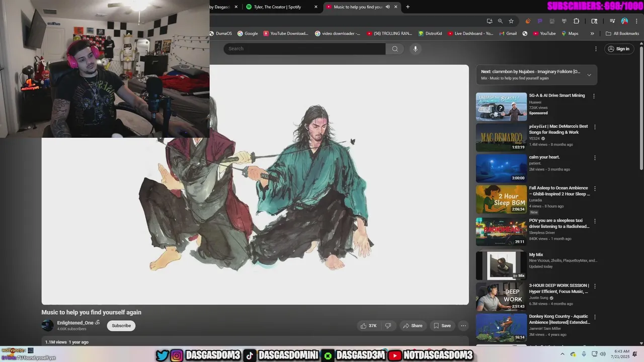The image size is (644, 362).
Task: Open Enlightened_One channel avatar
Action: 47,325
